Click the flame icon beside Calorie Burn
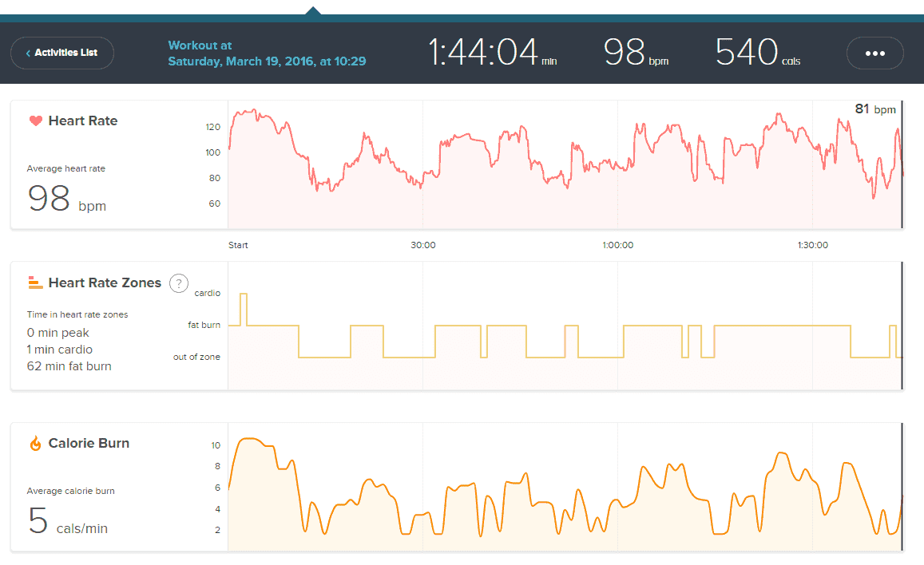This screenshot has height=565, width=924. click(x=35, y=444)
